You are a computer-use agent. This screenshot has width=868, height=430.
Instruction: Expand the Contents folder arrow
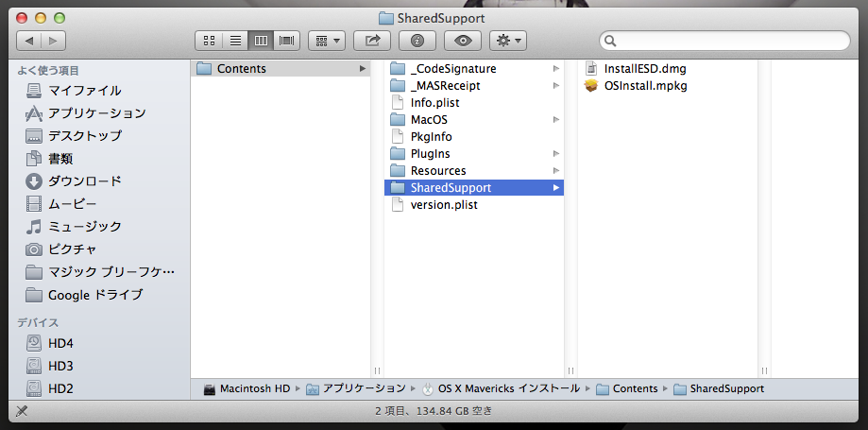[x=363, y=69]
